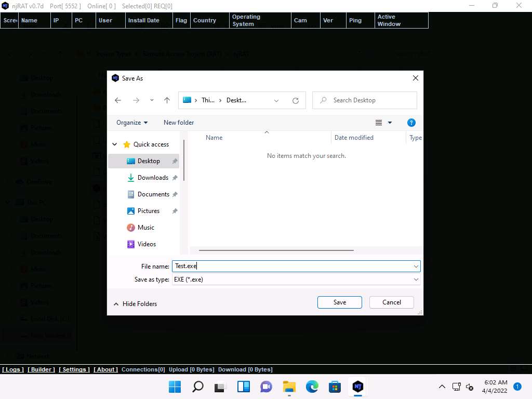
Task: Click the Up one level arrow
Action: coord(167,100)
